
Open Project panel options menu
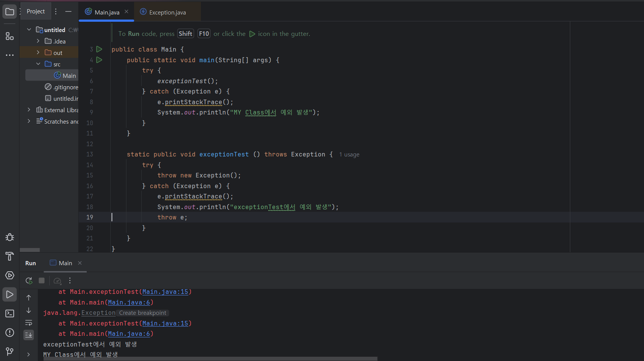56,11
